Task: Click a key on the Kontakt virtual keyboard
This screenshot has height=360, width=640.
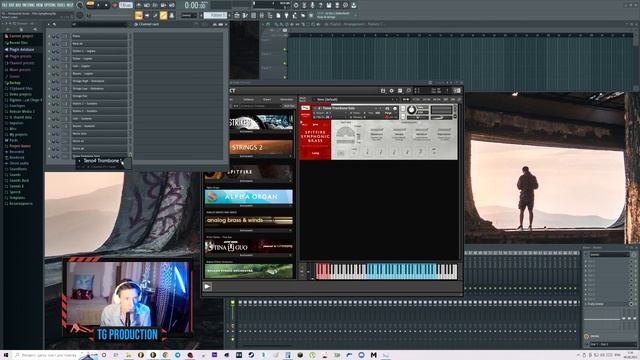Action: pyautogui.click(x=387, y=271)
